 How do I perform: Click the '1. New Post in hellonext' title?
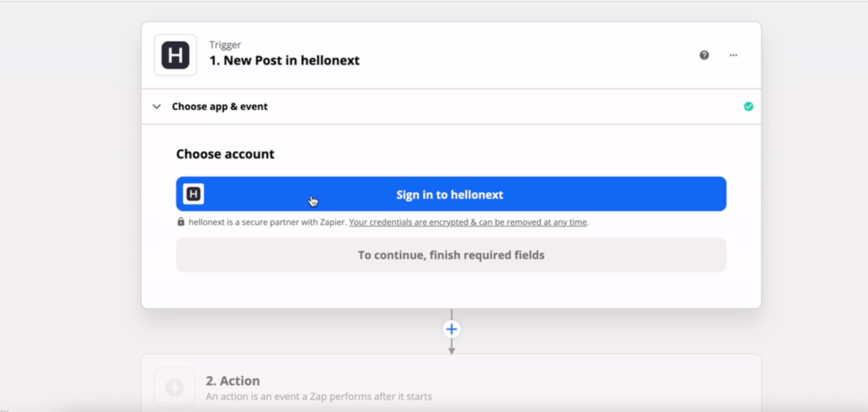284,60
